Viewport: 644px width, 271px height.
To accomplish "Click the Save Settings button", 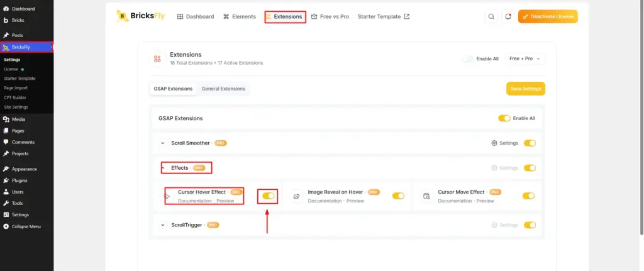I will [x=525, y=89].
